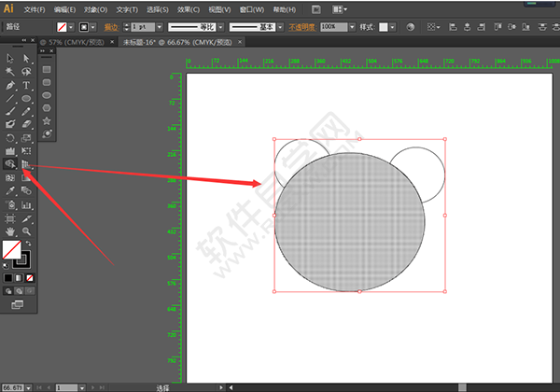This screenshot has width=560, height=392.
Task: Activate the Zoom magnifier tool
Action: click(26, 231)
